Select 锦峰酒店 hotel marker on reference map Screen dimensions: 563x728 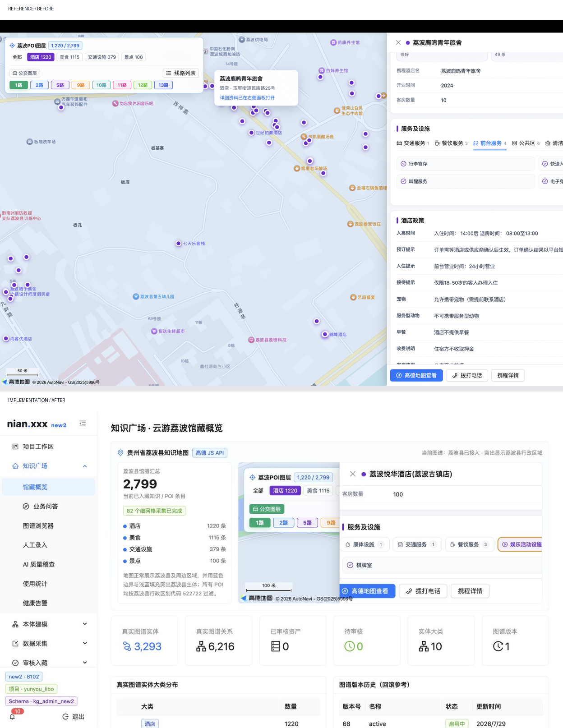pos(325,334)
